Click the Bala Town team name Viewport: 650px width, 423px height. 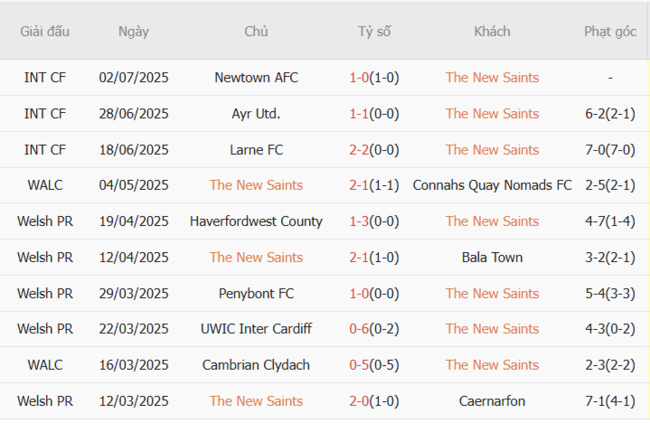(492, 257)
